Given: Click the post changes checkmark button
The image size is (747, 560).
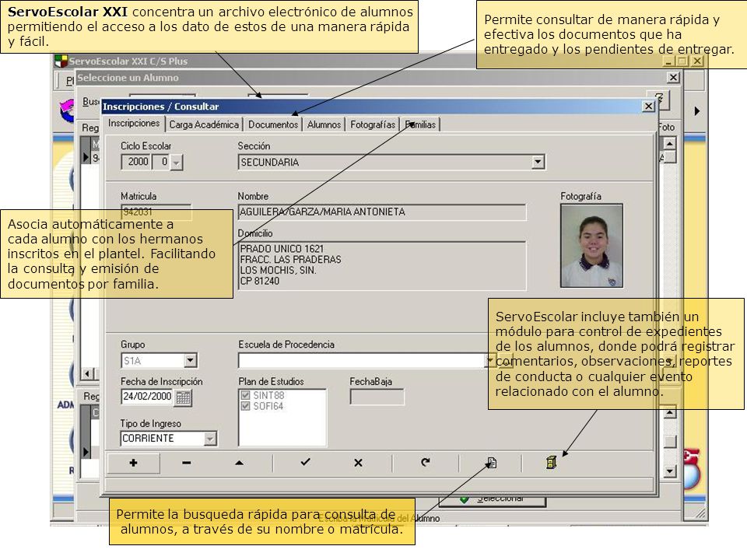Looking at the screenshot, I should pyautogui.click(x=305, y=462).
